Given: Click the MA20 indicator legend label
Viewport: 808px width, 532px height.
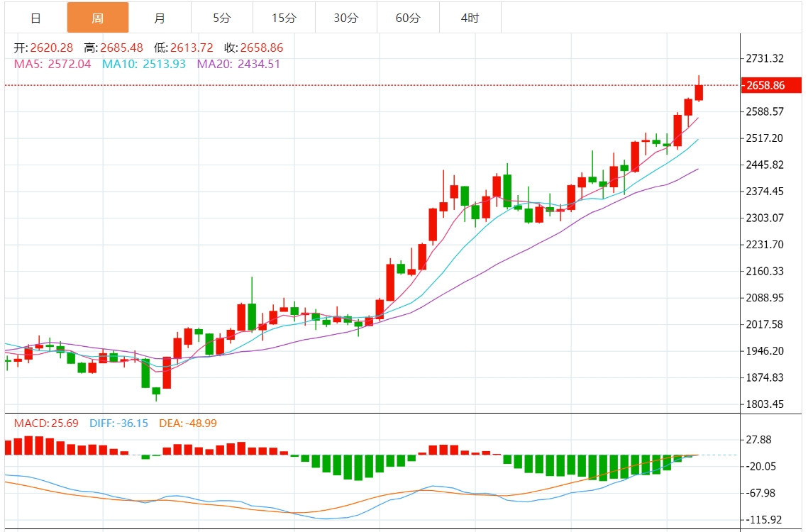Looking at the screenshot, I should click(x=238, y=64).
